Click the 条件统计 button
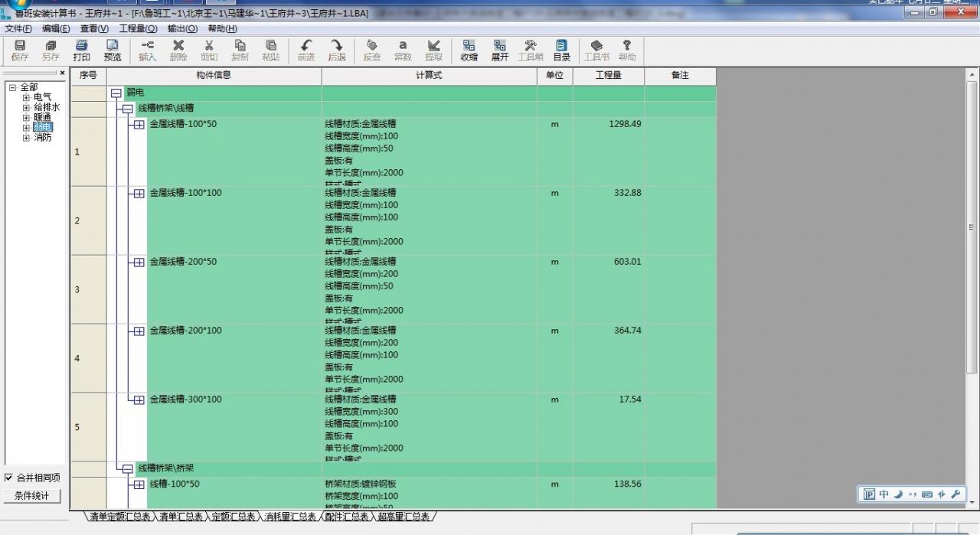Screen dimensions: 980x535 click(x=31, y=496)
